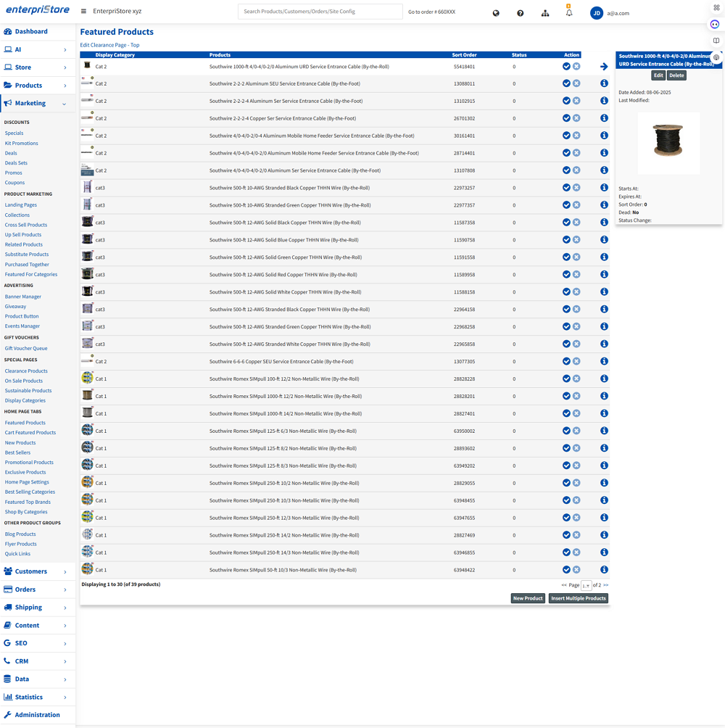Open the notifications bell

pos(569,13)
